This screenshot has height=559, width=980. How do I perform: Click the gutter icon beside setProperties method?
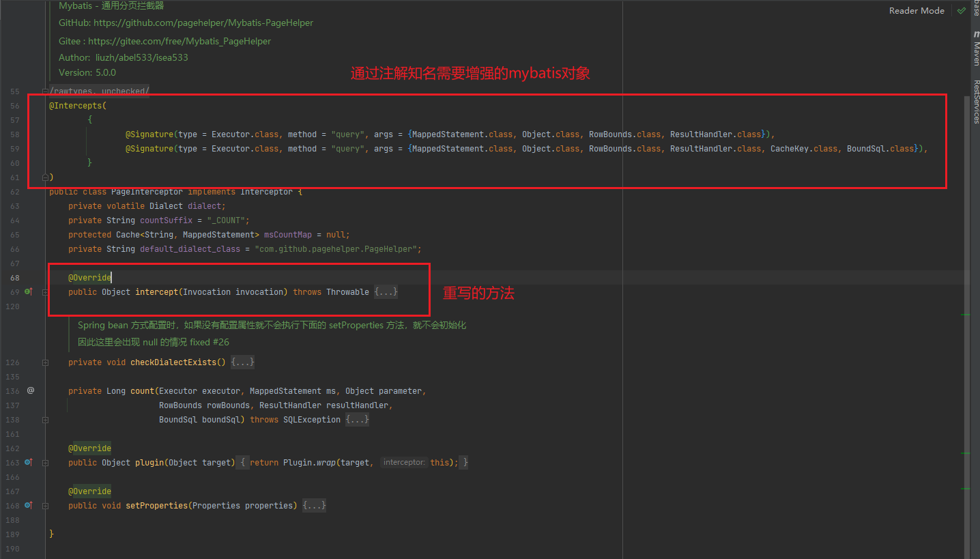point(29,506)
